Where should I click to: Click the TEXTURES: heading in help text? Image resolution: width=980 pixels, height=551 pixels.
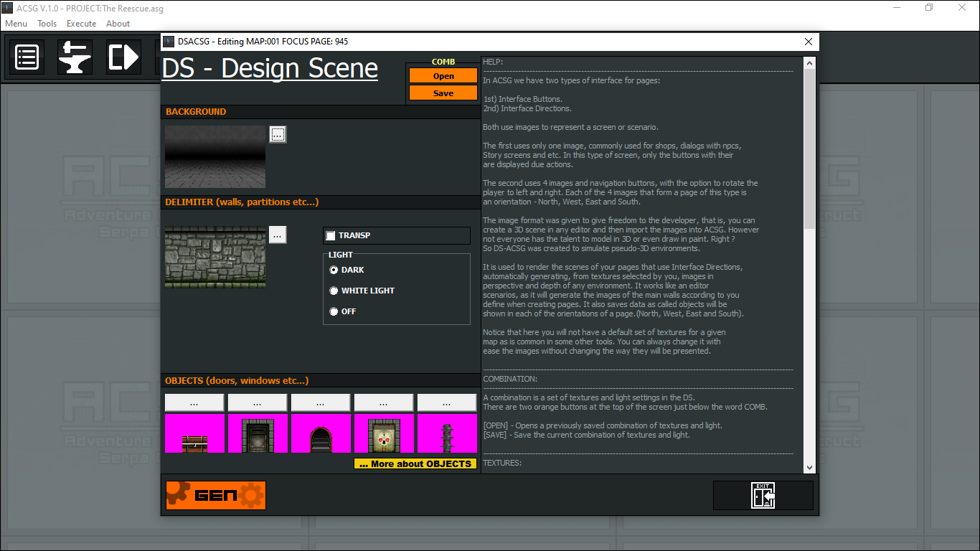[502, 463]
